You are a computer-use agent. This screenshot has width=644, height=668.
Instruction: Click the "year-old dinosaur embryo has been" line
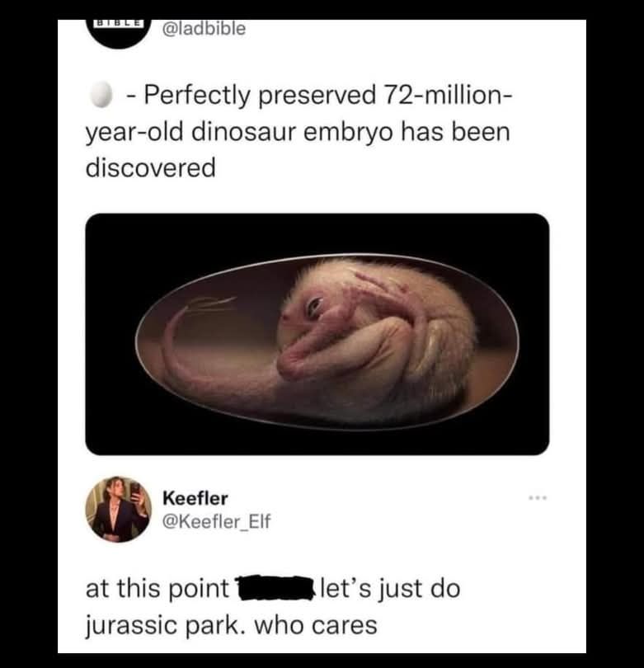click(298, 133)
